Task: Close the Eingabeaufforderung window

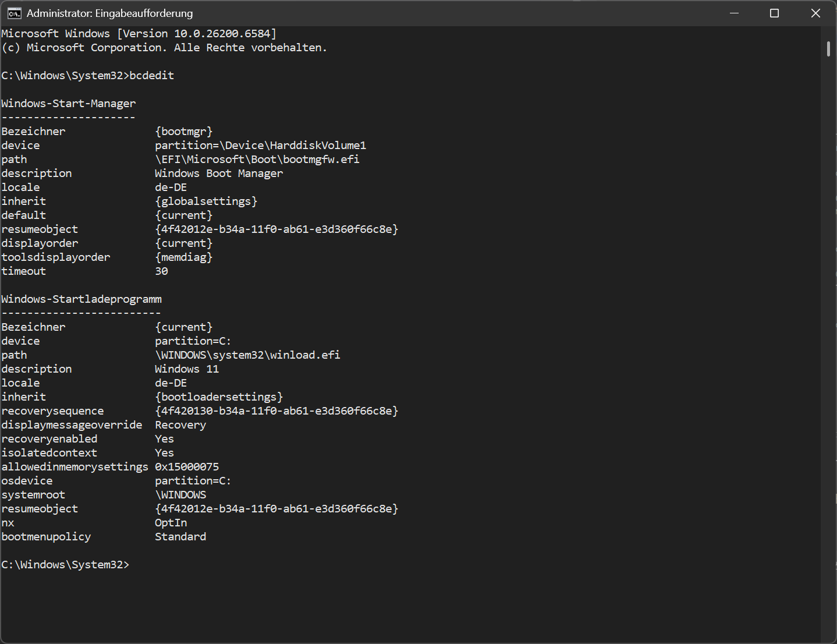Action: pyautogui.click(x=815, y=13)
